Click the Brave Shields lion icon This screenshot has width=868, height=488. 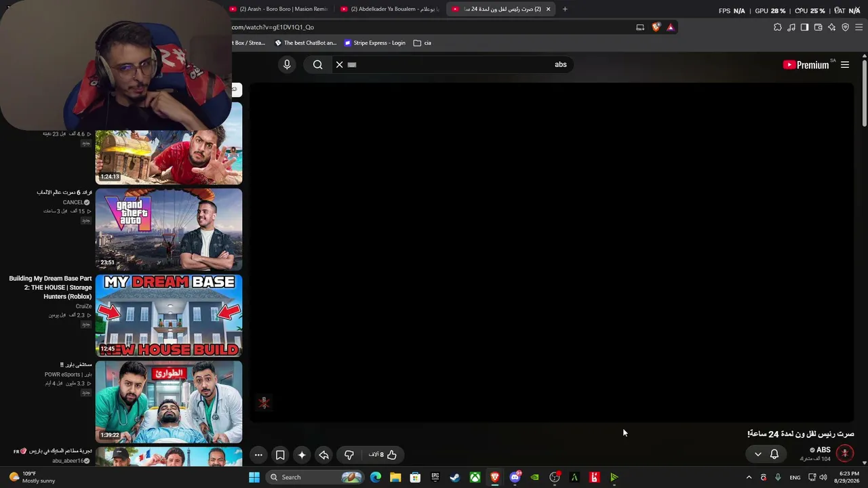tap(656, 27)
